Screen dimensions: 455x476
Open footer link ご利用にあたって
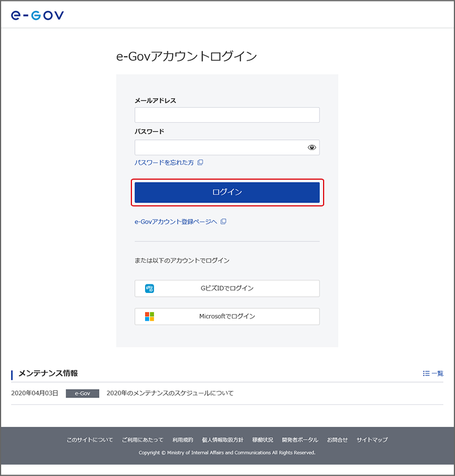143,440
